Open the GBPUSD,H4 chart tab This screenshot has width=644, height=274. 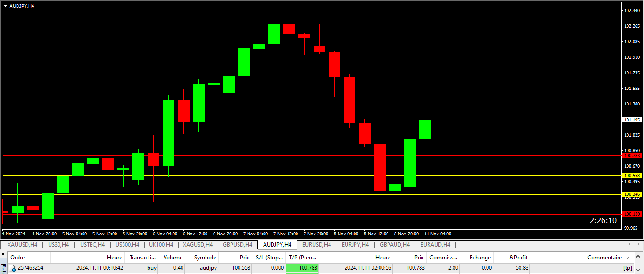(239, 245)
